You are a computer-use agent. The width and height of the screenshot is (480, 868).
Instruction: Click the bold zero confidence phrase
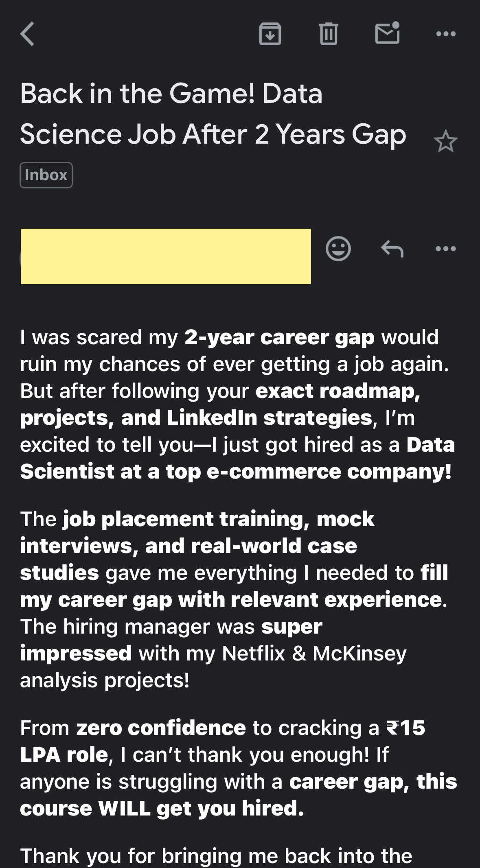[161, 728]
